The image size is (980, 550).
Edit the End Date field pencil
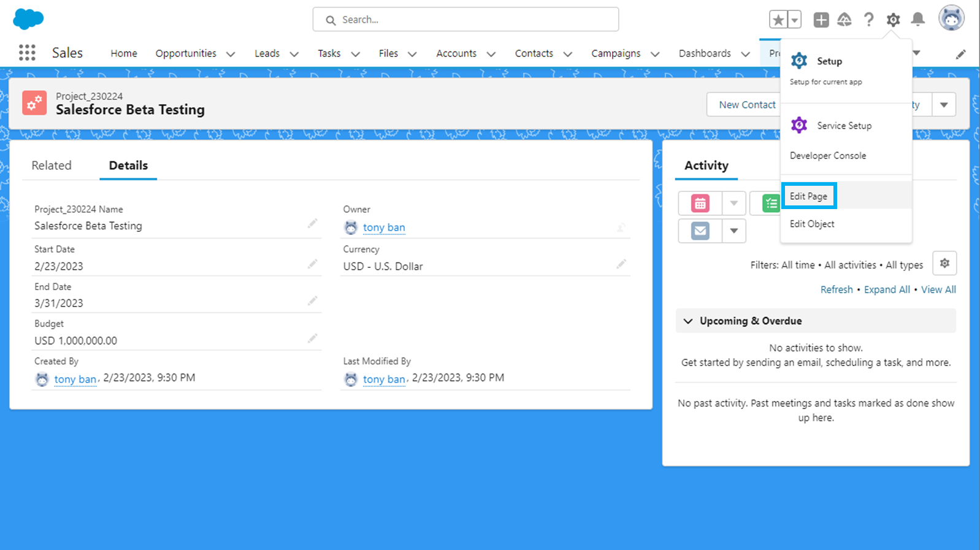[x=312, y=300]
